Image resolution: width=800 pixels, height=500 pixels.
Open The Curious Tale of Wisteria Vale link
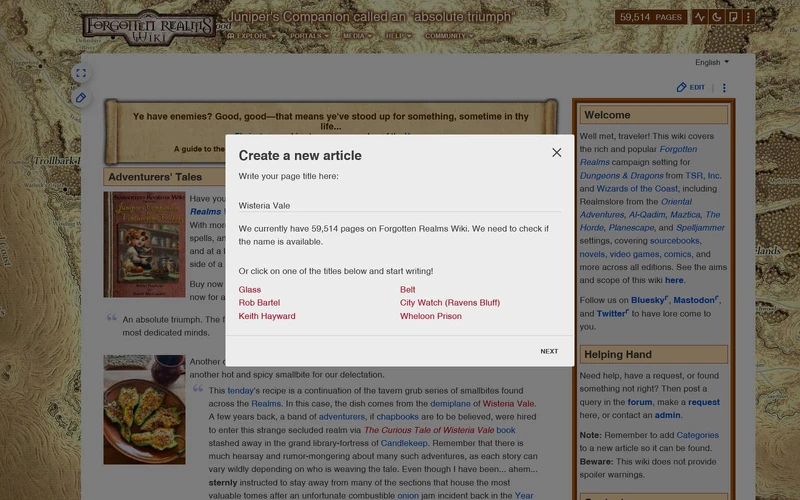point(429,430)
